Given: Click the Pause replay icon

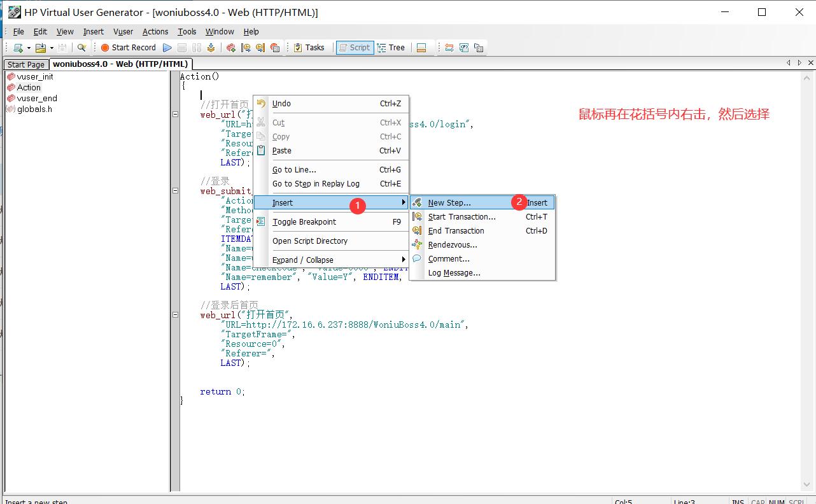Looking at the screenshot, I should pyautogui.click(x=197, y=48).
